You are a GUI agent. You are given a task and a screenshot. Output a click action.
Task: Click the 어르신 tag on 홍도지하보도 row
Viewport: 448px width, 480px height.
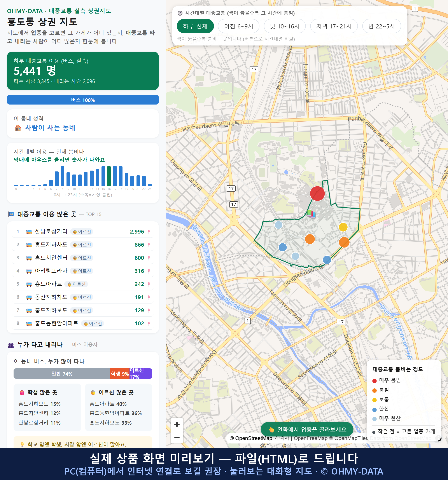(x=82, y=311)
